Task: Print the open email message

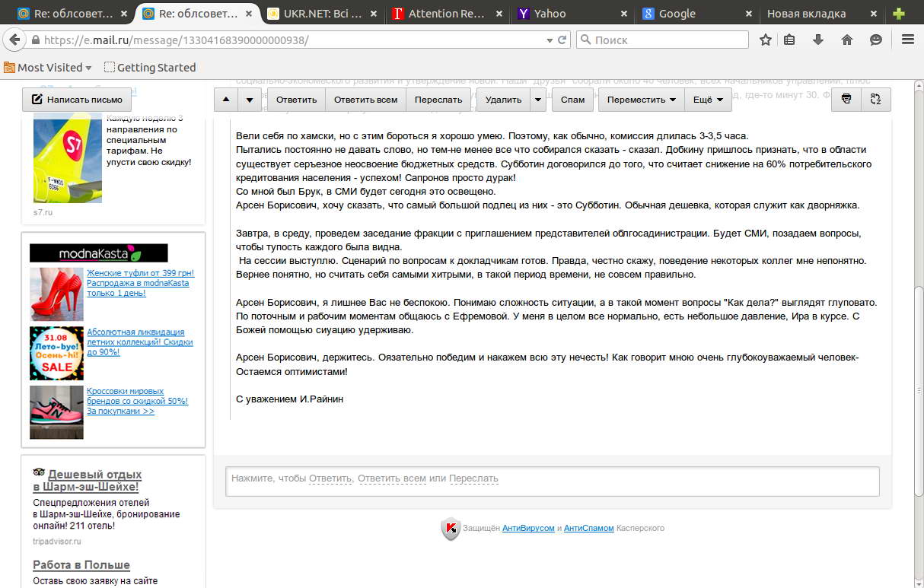Action: (846, 99)
